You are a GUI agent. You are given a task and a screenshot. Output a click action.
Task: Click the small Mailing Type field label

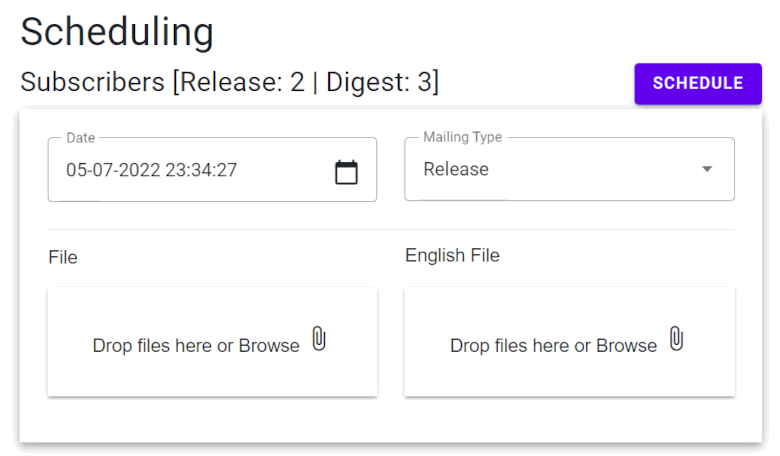462,138
